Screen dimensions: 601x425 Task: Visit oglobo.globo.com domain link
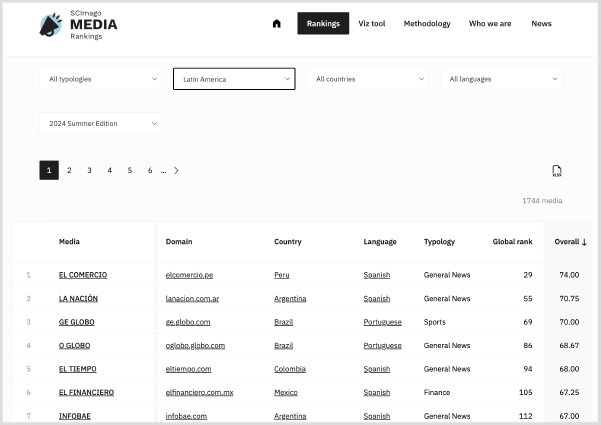[195, 345]
